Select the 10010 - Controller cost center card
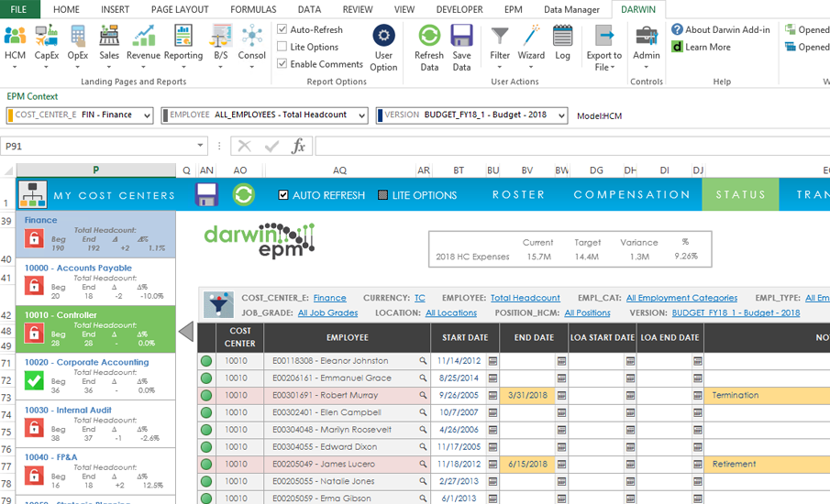 95,329
